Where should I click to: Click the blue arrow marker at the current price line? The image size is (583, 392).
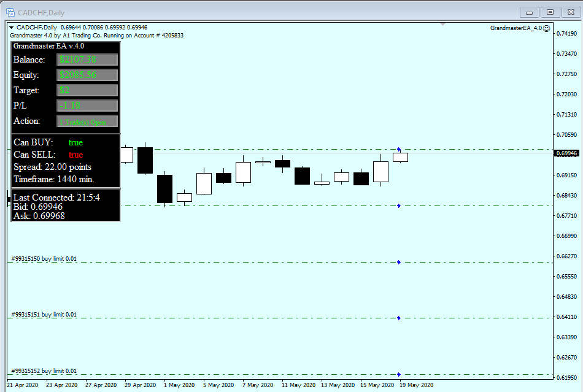click(x=399, y=148)
